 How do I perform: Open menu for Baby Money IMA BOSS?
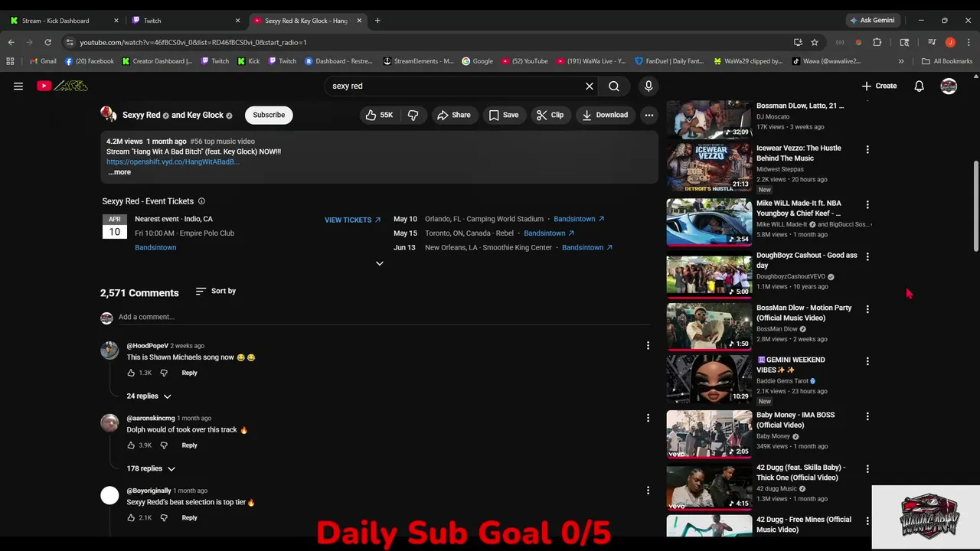pos(867,416)
